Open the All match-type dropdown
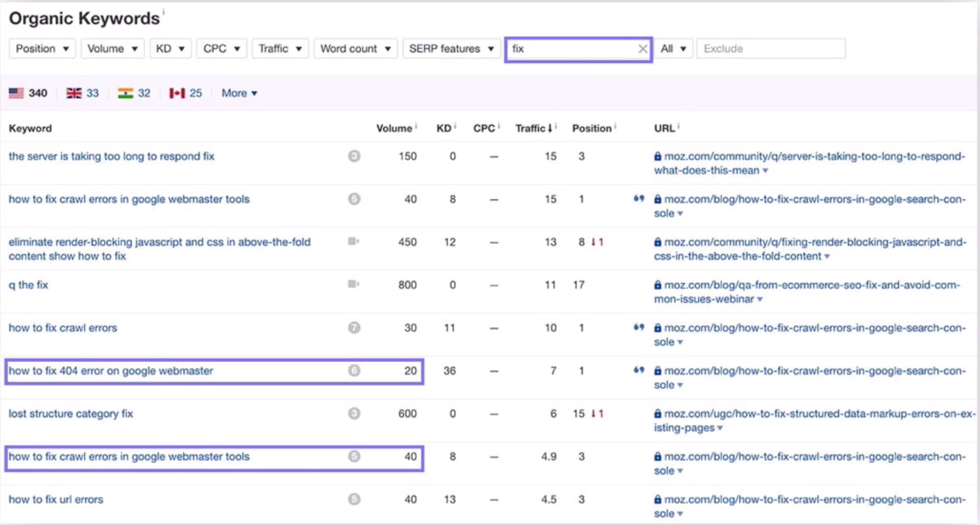 click(x=673, y=48)
